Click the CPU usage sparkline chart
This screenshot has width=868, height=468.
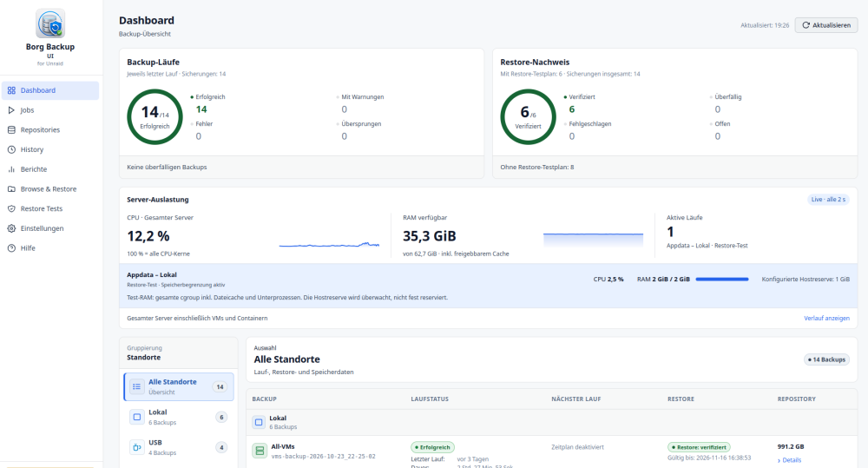pyautogui.click(x=329, y=244)
